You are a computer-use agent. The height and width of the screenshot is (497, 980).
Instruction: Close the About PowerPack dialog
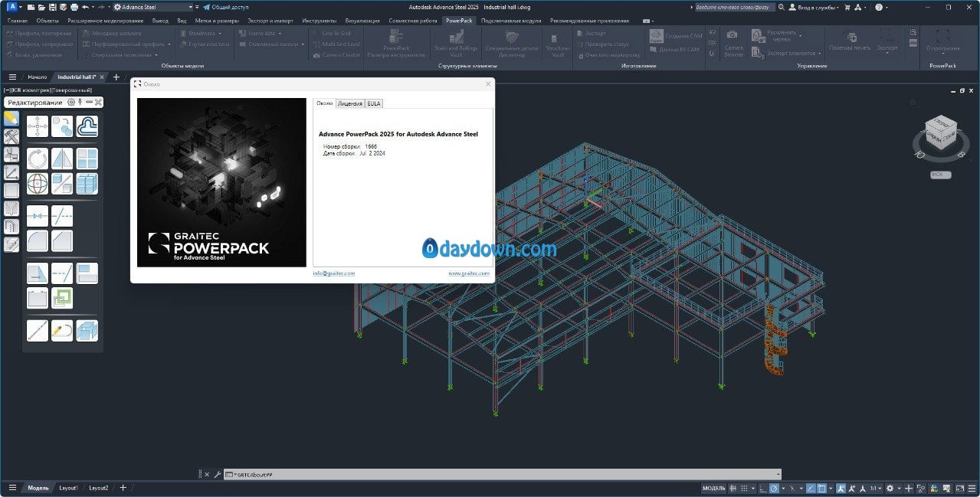tap(488, 84)
